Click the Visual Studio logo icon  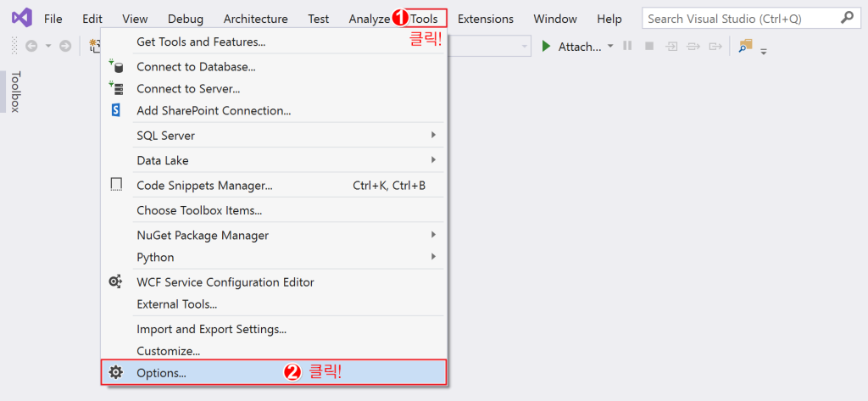coord(22,19)
